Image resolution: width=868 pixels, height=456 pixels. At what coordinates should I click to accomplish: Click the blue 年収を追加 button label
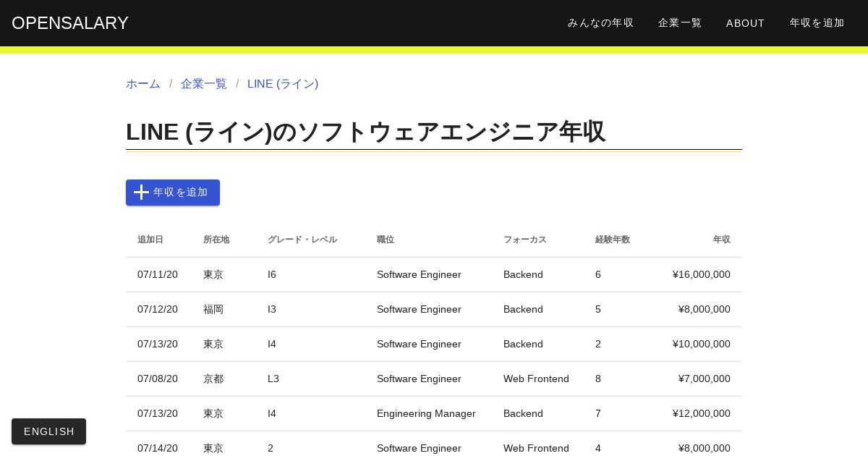(x=181, y=193)
